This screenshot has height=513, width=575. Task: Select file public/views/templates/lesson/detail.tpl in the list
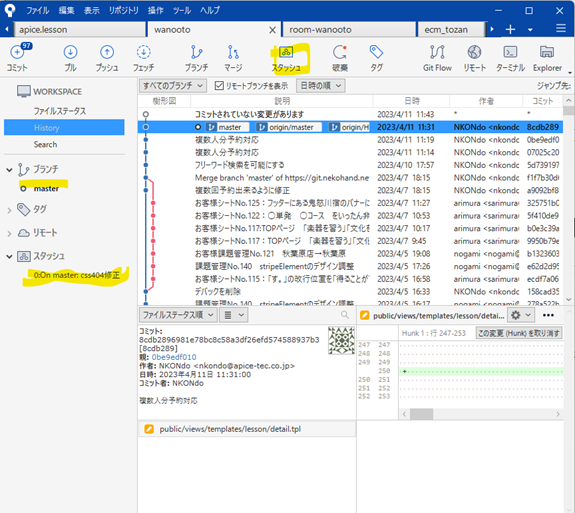(247, 429)
